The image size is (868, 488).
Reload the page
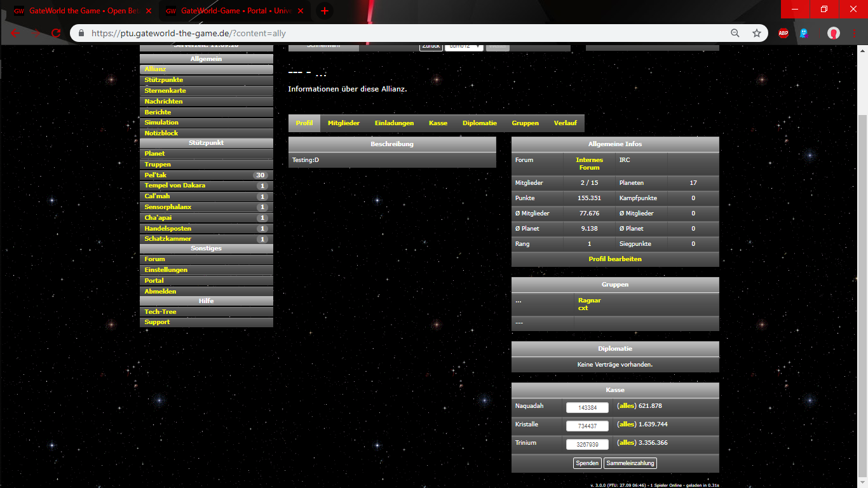(56, 33)
